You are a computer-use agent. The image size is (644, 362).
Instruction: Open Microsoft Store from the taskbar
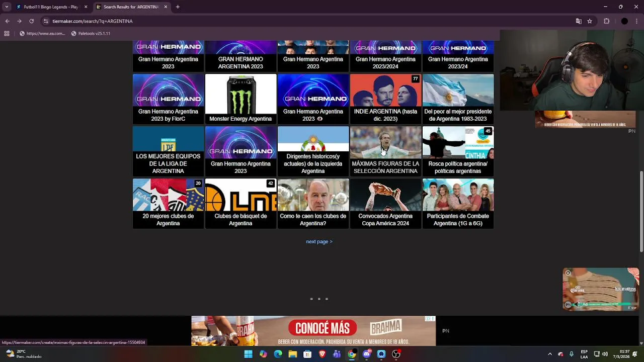click(307, 354)
